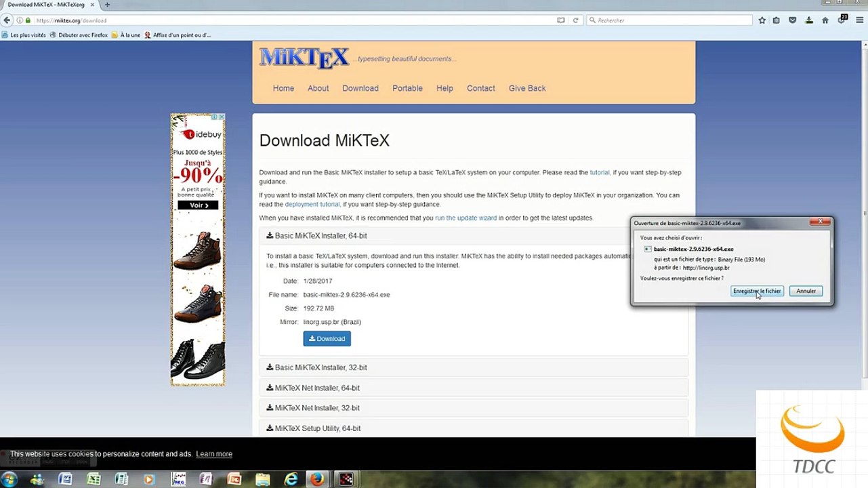The image size is (868, 488).
Task: Open the Contact menu item
Action: [x=481, y=88]
